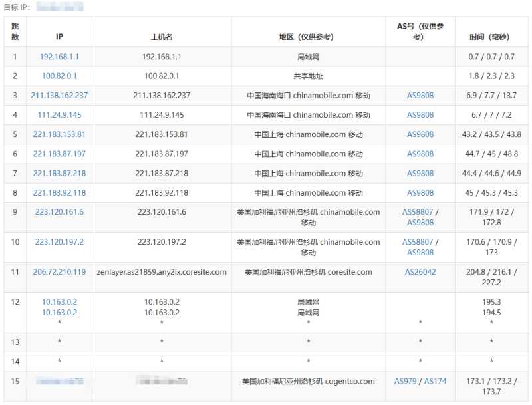Open IP link 206.72.210.119

click(x=59, y=272)
